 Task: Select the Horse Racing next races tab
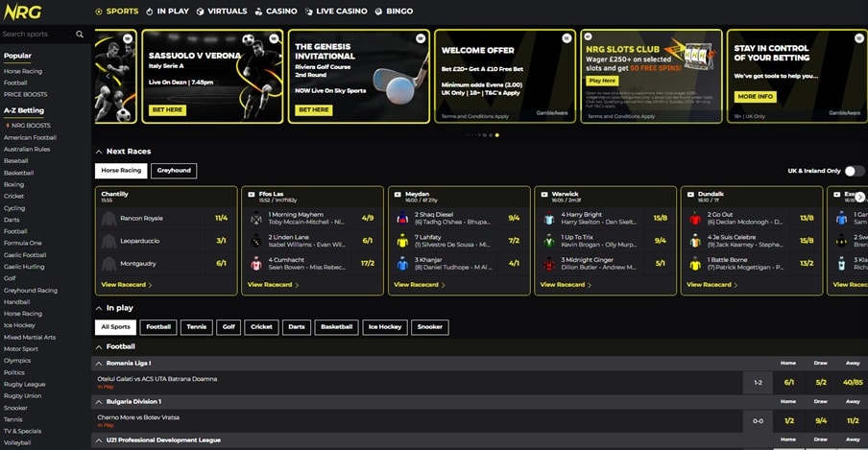click(x=121, y=171)
